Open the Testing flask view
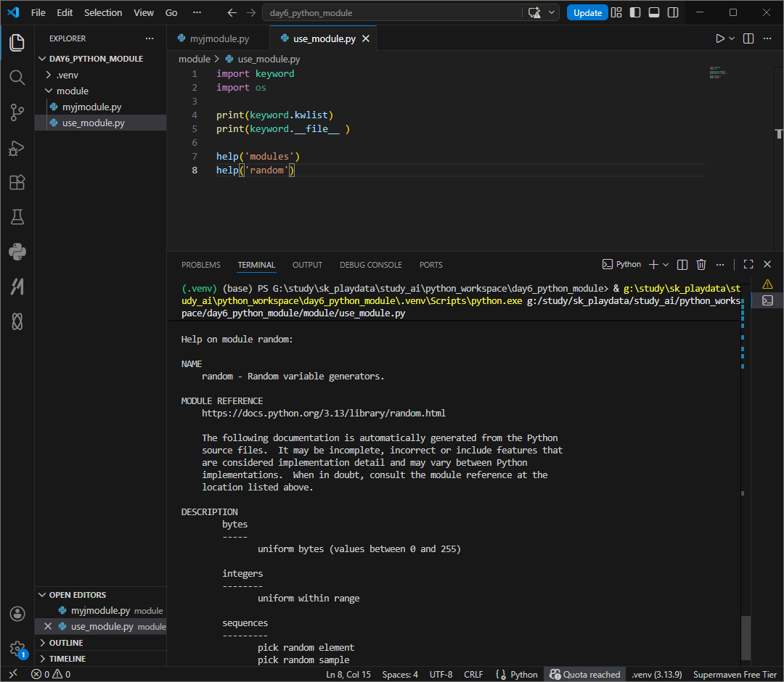 coord(17,217)
